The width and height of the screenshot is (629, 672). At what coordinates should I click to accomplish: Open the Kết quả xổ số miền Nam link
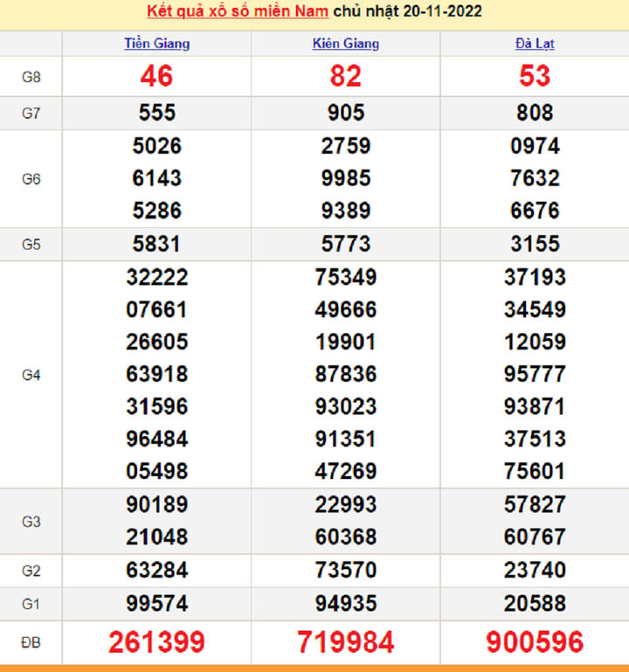point(237,11)
